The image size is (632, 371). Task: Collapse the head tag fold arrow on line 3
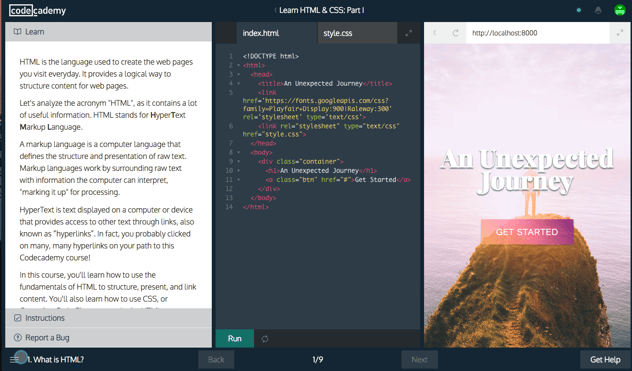tap(239, 74)
